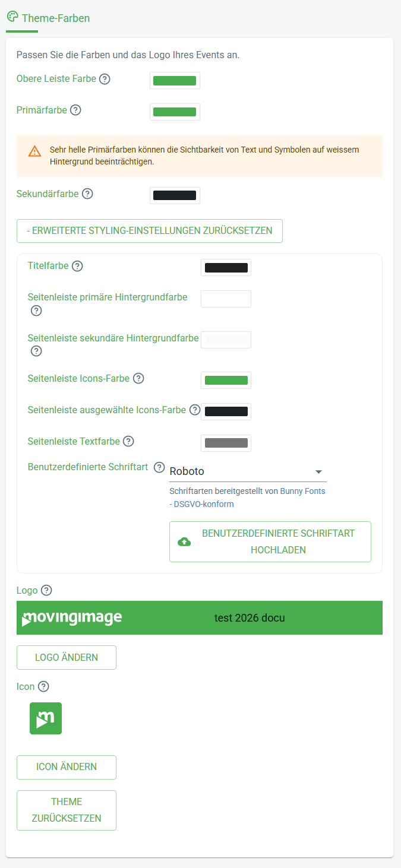The width and height of the screenshot is (401, 868).
Task: Click help icon for Seitenleiste Icons-Farbe
Action: coord(138,379)
